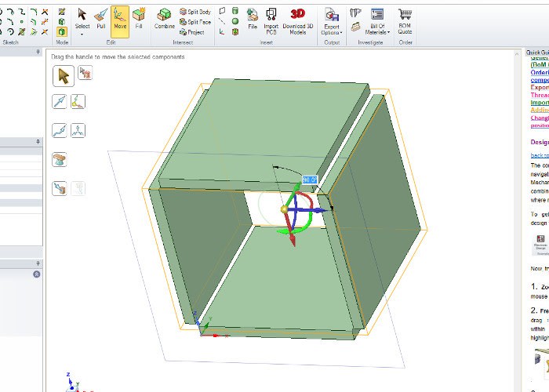The width and height of the screenshot is (549, 392).
Task: Click the blue axis arrow on Move handle
Action: [318, 210]
